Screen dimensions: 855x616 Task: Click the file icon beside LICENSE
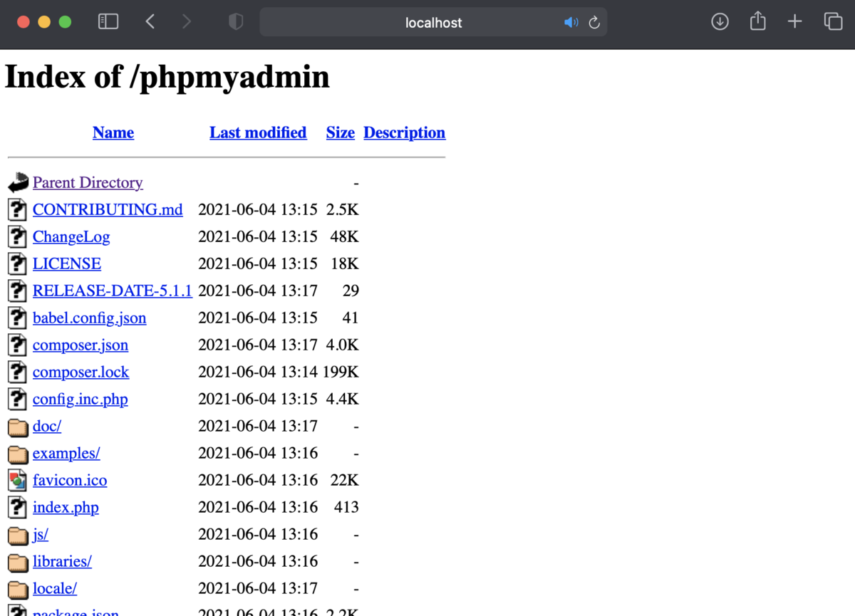[17, 263]
